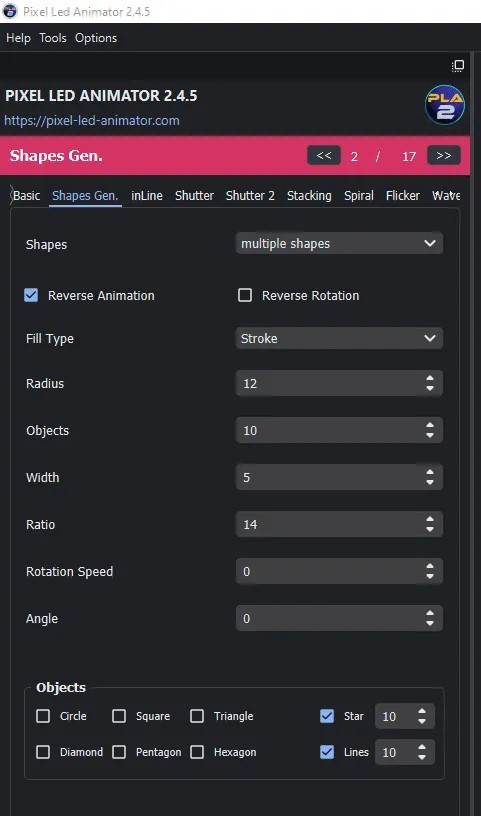Viewport: 481px width, 816px height.
Task: Switch to the Spiral tab
Action: point(359,196)
